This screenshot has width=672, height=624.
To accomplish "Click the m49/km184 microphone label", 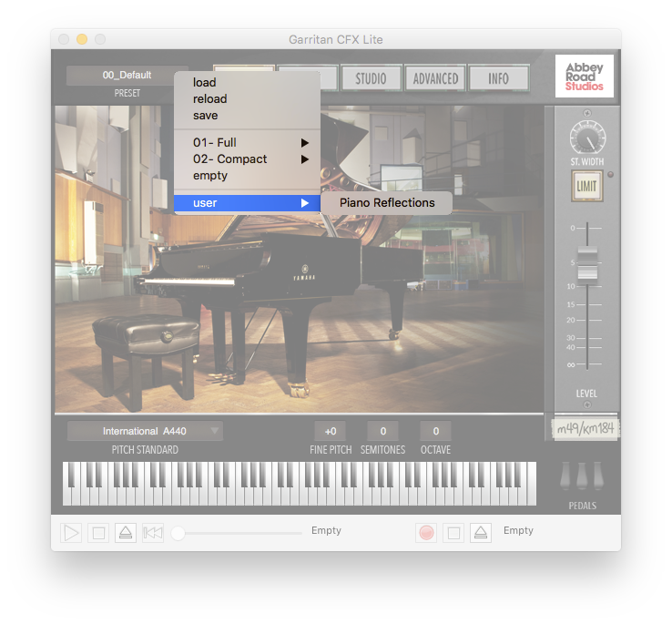I will coord(585,428).
